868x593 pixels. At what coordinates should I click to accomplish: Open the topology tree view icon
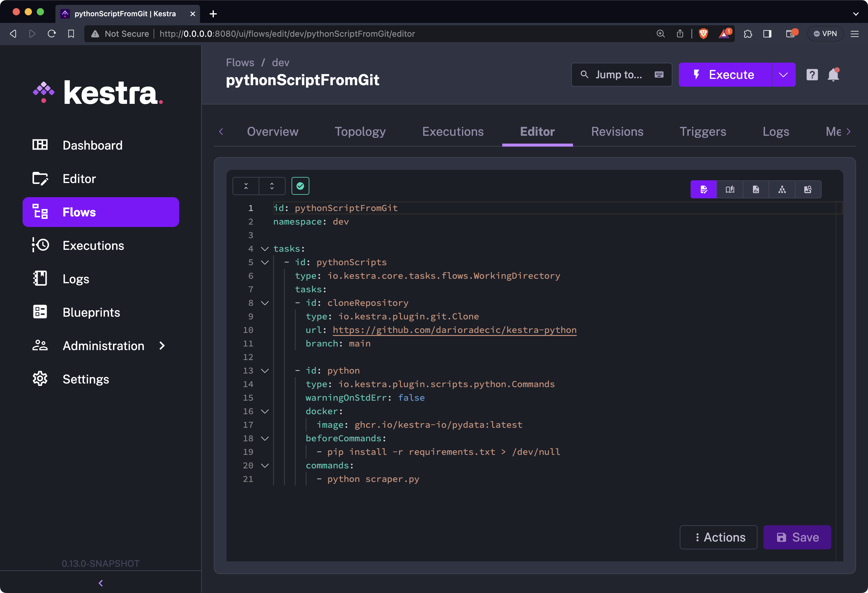[x=782, y=190]
